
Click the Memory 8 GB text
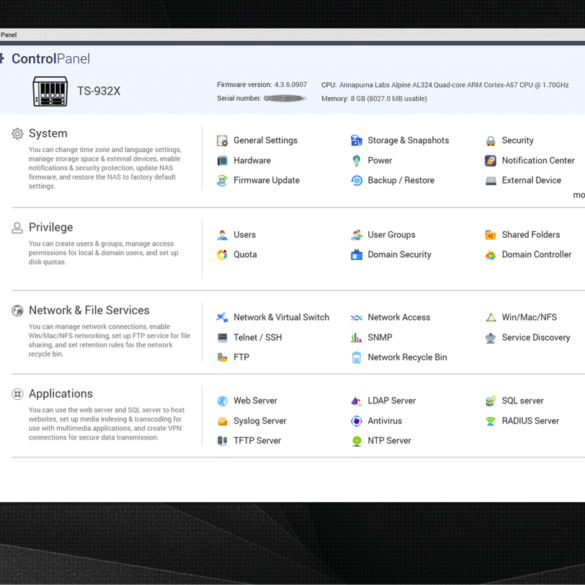click(x=374, y=99)
